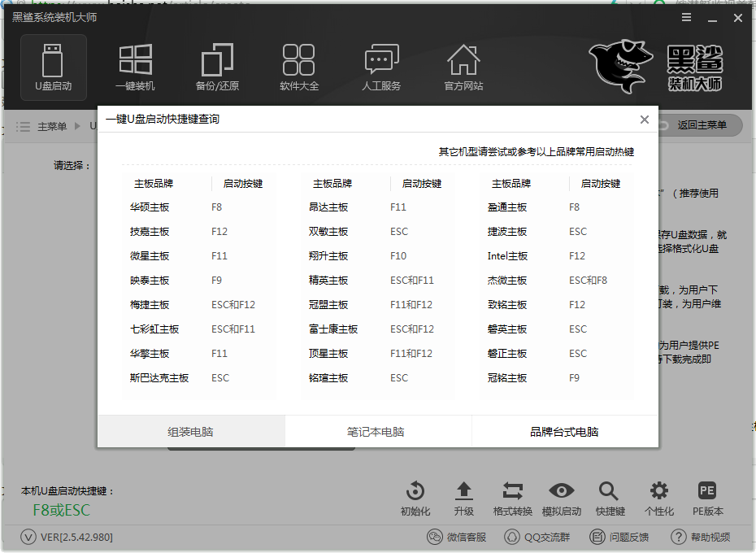Switch to the 笔记本电脑 laptop tab
Viewport: 756px width, 553px height.
coord(377,431)
